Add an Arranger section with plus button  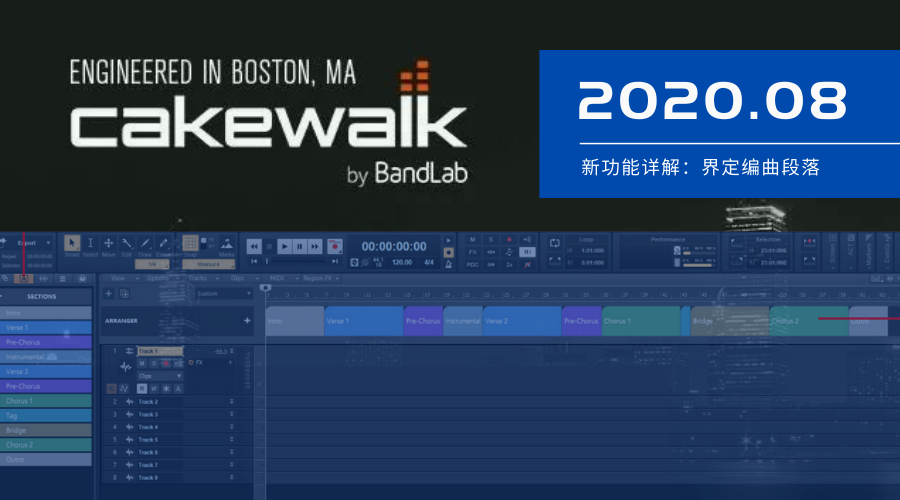[x=247, y=321]
